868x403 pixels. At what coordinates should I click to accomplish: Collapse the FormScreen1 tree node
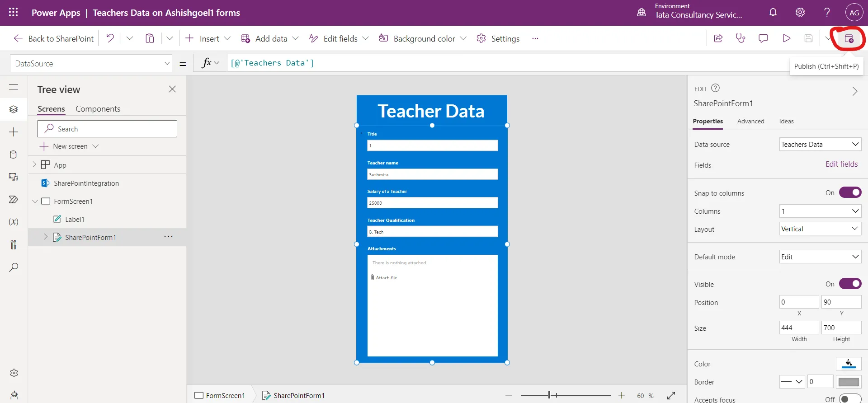[x=35, y=201]
